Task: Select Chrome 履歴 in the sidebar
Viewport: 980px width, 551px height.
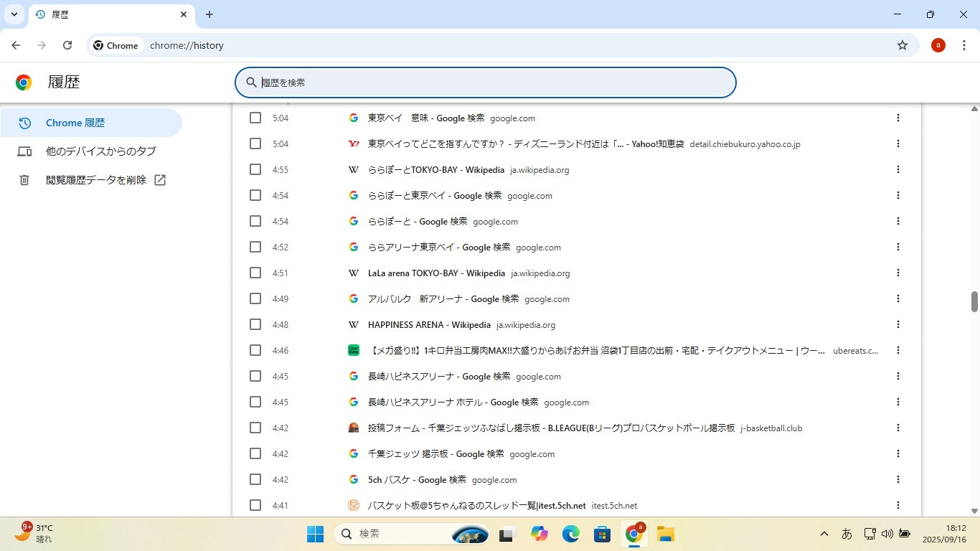Action: point(75,123)
